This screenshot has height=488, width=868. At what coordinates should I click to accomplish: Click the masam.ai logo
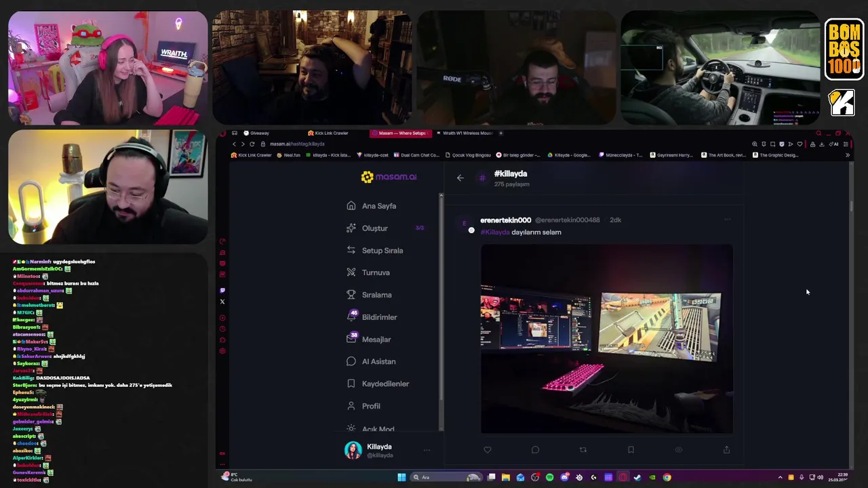click(x=389, y=177)
